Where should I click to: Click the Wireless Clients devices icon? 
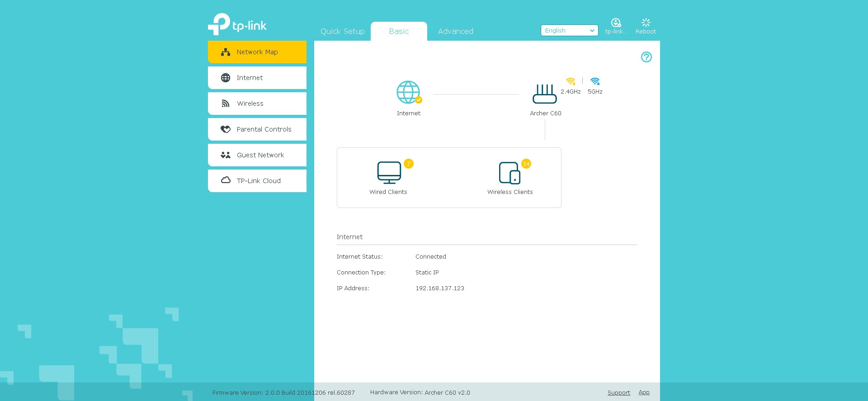509,173
